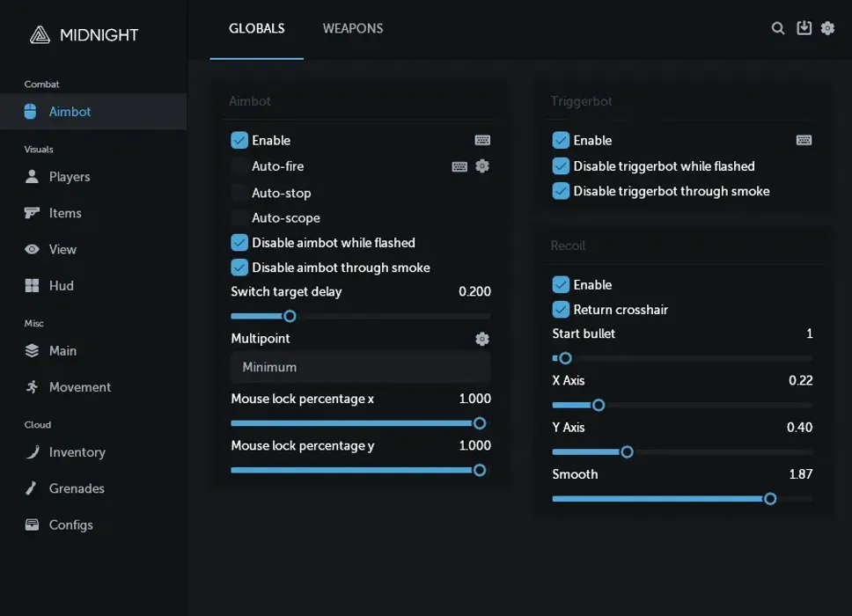
Task: Click the View eye icon
Action: point(32,249)
